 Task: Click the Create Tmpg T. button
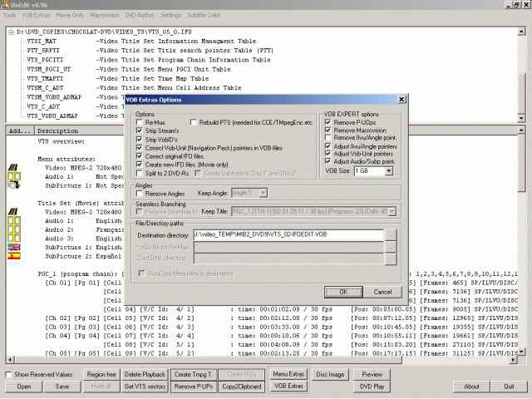pyautogui.click(x=194, y=375)
